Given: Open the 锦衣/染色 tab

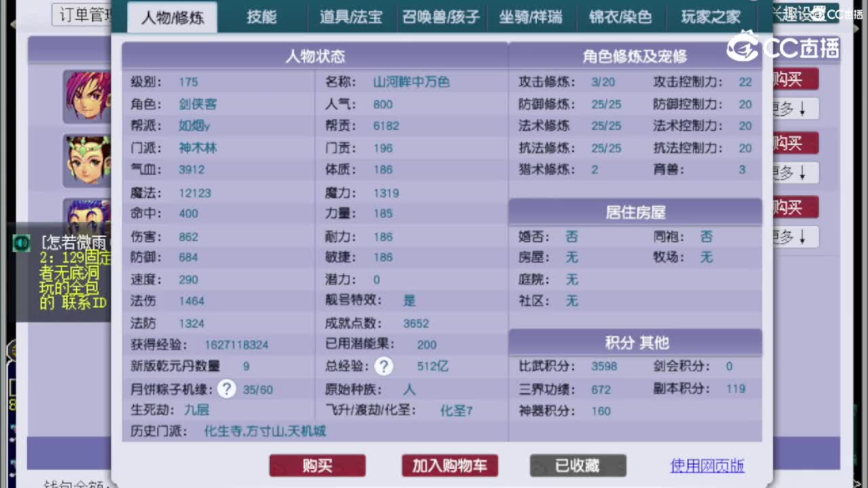Looking at the screenshot, I should pos(620,18).
